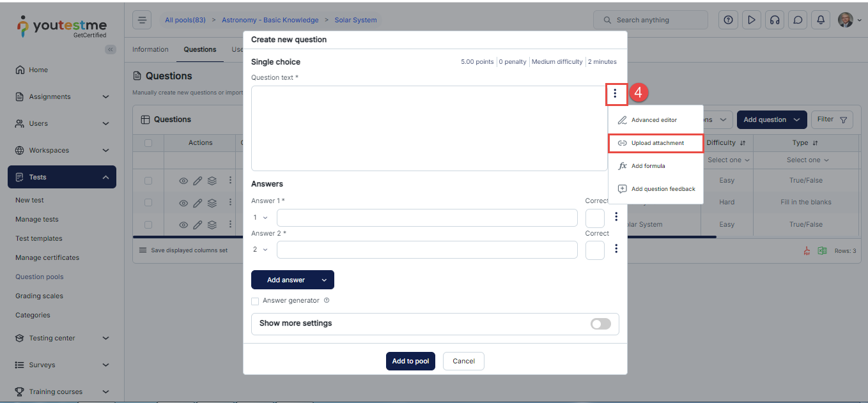The height and width of the screenshot is (403, 868).
Task: Toggle Show more settings switch
Action: [x=601, y=324]
